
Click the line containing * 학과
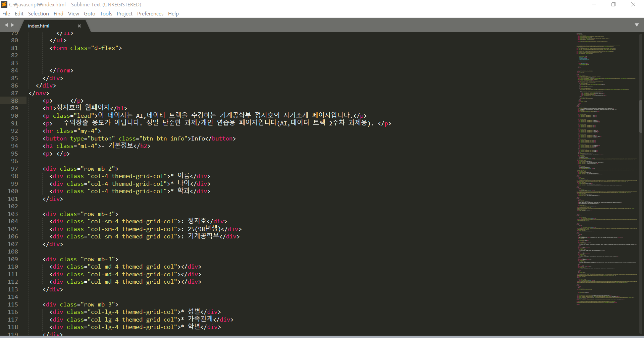point(130,191)
